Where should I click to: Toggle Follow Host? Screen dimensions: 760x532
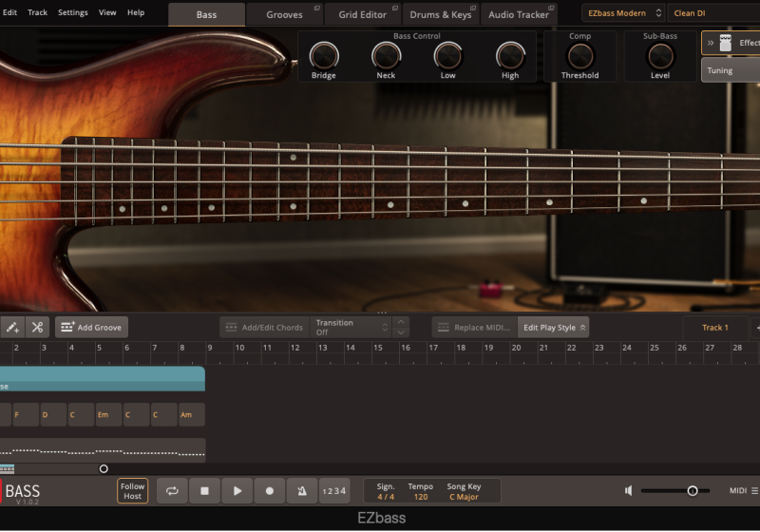132,491
